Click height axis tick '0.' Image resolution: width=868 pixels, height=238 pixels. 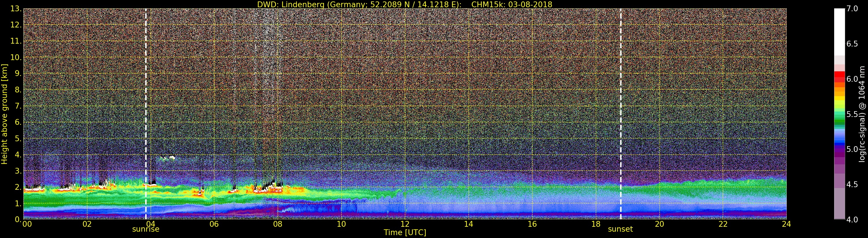pos(18,219)
